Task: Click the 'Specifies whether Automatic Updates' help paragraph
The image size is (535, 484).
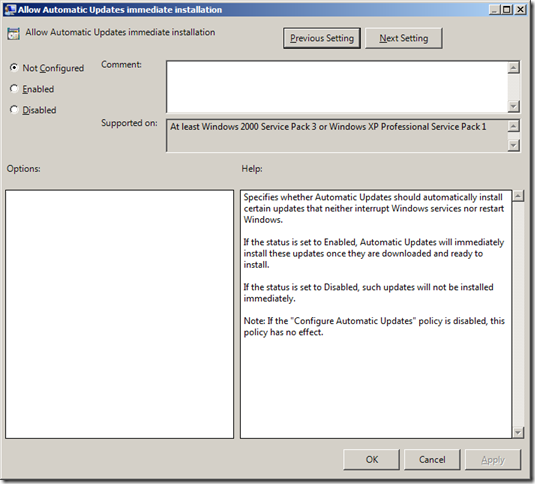Action: pos(374,208)
